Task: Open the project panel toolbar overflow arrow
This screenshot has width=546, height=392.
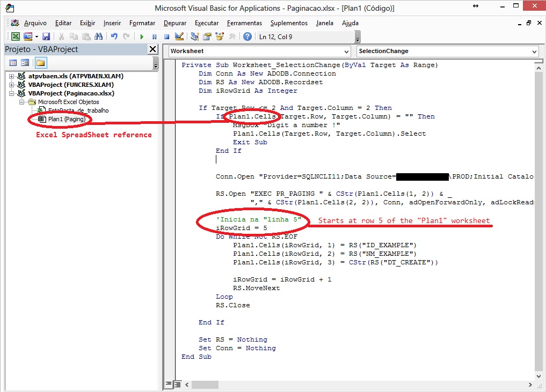Action: coord(156,63)
